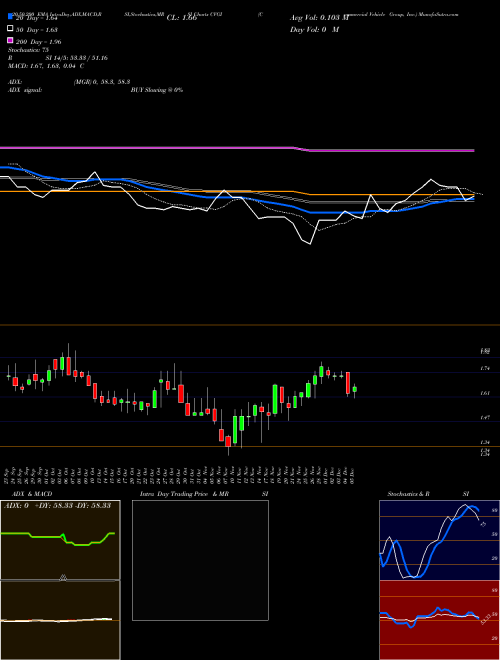Click the red RSI chart panel
Viewport: 500px width, 660px height.
[439, 620]
